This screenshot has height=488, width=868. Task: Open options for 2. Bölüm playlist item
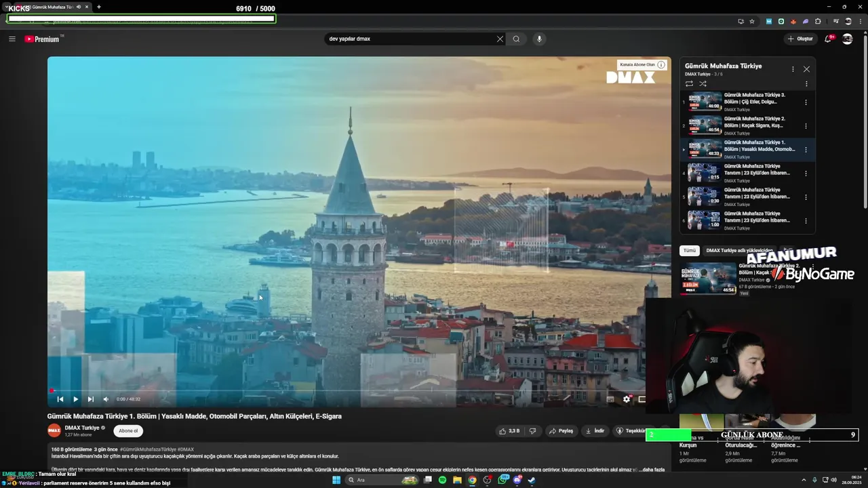tap(806, 126)
